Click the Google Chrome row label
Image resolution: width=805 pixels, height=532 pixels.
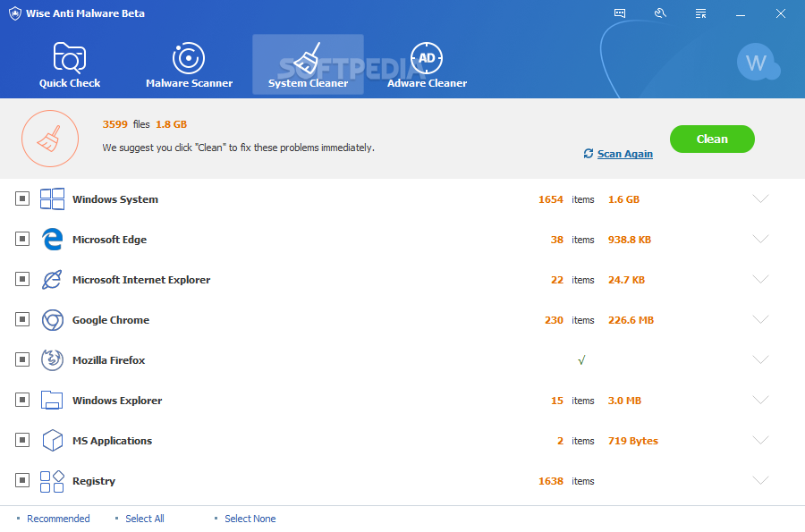[x=111, y=320]
